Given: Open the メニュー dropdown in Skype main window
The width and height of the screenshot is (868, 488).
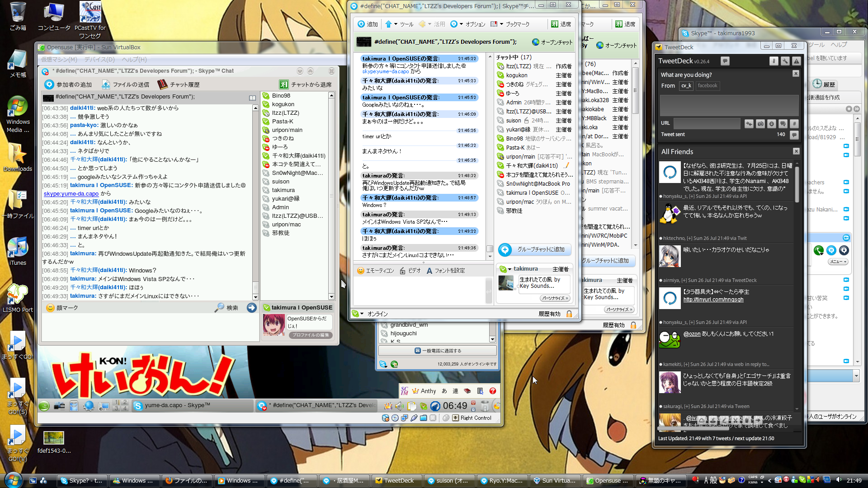Looking at the screenshot, I should 838,262.
